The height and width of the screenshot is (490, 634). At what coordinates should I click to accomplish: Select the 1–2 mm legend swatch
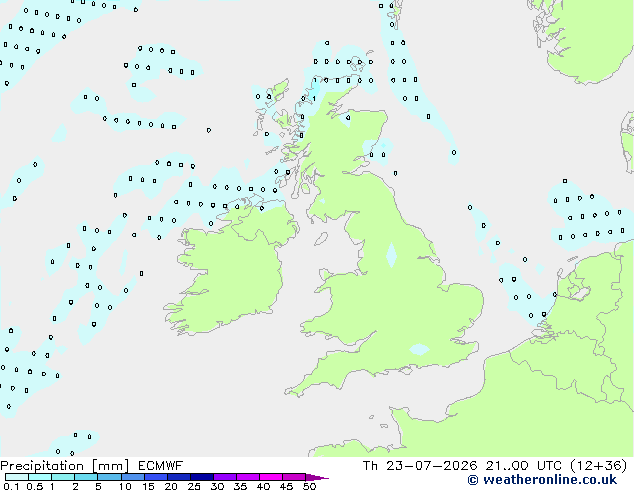[63, 477]
